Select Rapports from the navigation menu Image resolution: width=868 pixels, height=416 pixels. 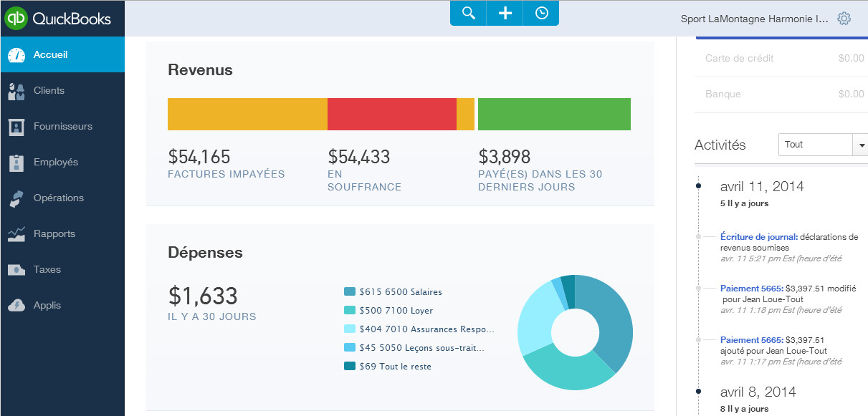point(54,233)
